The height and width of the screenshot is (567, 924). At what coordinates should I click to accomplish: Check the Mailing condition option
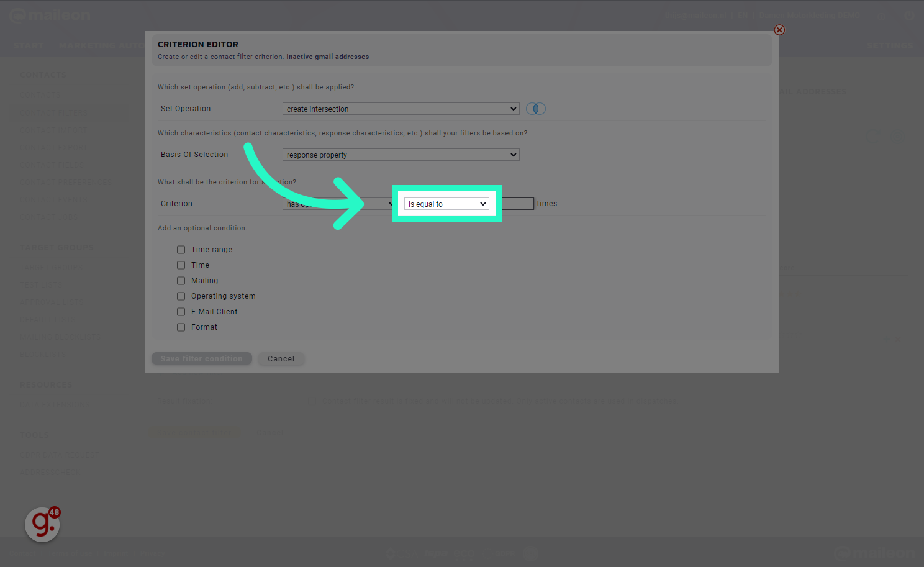(x=181, y=281)
